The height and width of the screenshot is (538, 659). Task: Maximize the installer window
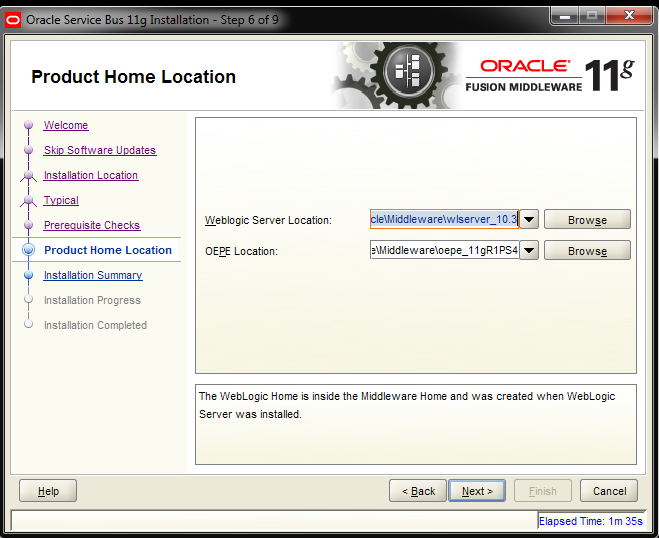592,16
